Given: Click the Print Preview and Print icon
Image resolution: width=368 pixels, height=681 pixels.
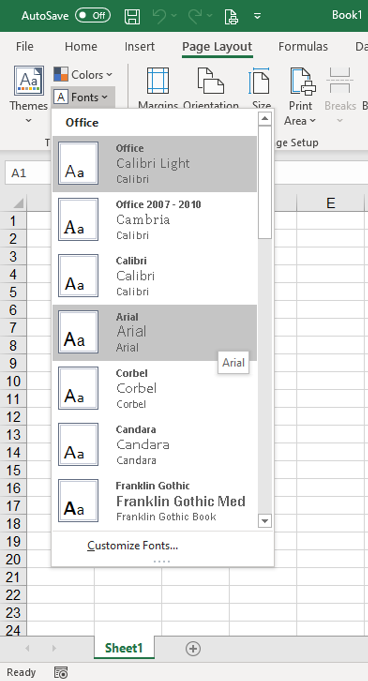Looking at the screenshot, I should pyautogui.click(x=231, y=16).
